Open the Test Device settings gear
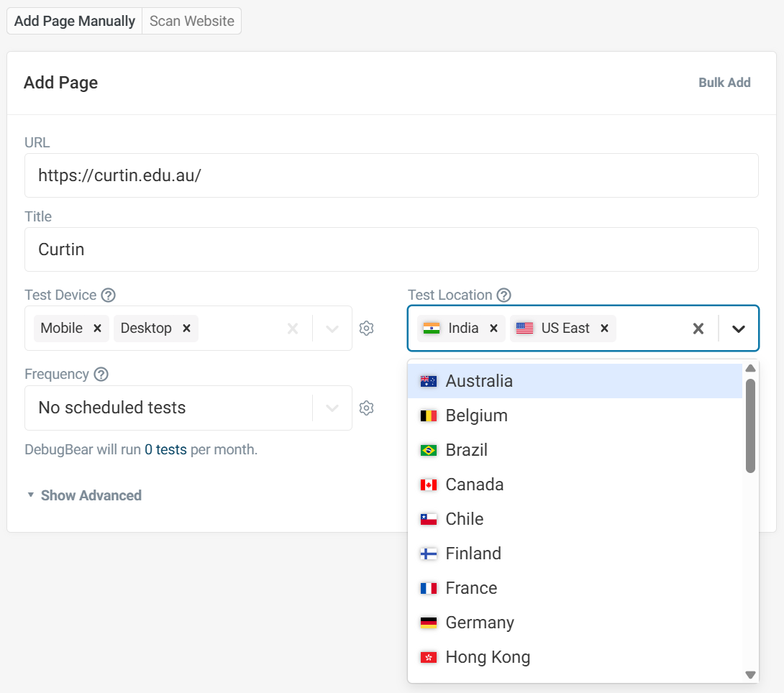This screenshot has height=693, width=784. tap(366, 328)
